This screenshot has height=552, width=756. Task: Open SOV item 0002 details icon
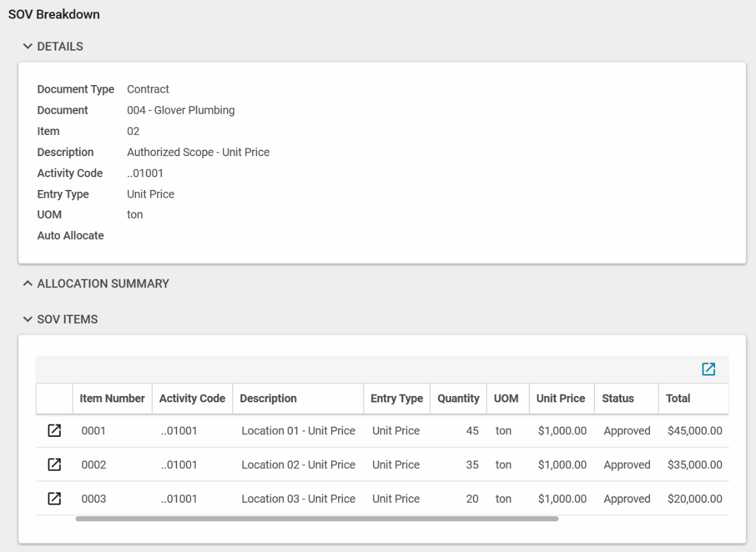point(54,464)
